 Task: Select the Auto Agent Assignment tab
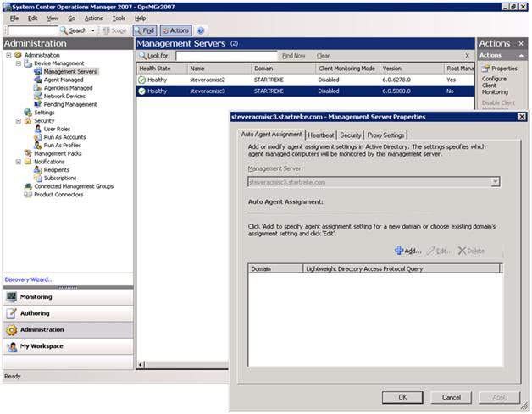tap(271, 135)
